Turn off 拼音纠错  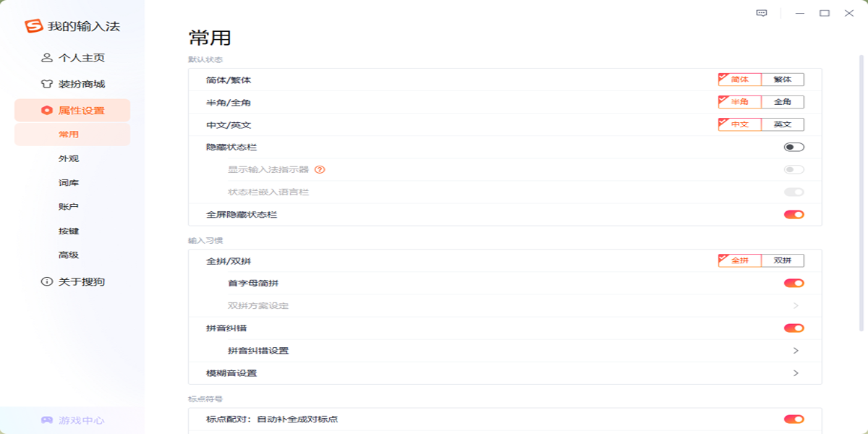point(793,328)
